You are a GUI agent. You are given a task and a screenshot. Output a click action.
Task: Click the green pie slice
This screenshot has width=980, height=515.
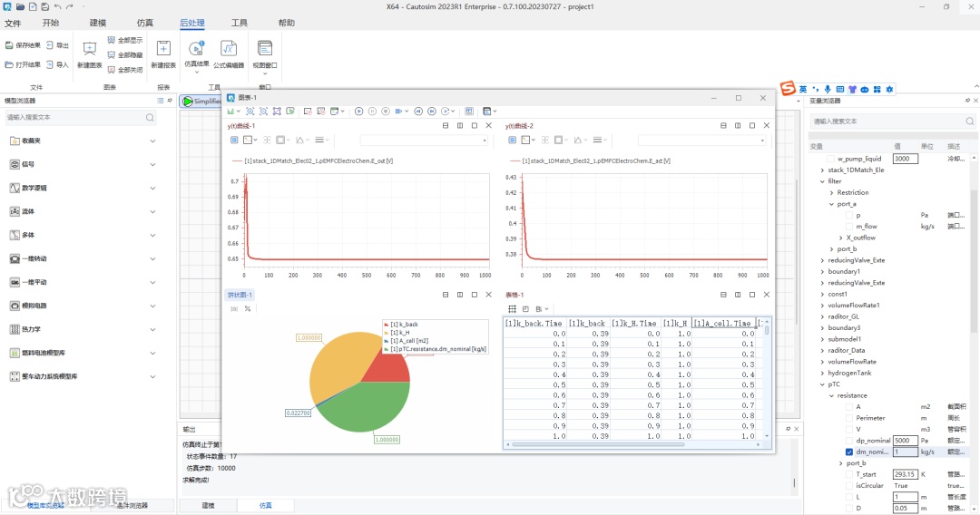point(366,407)
